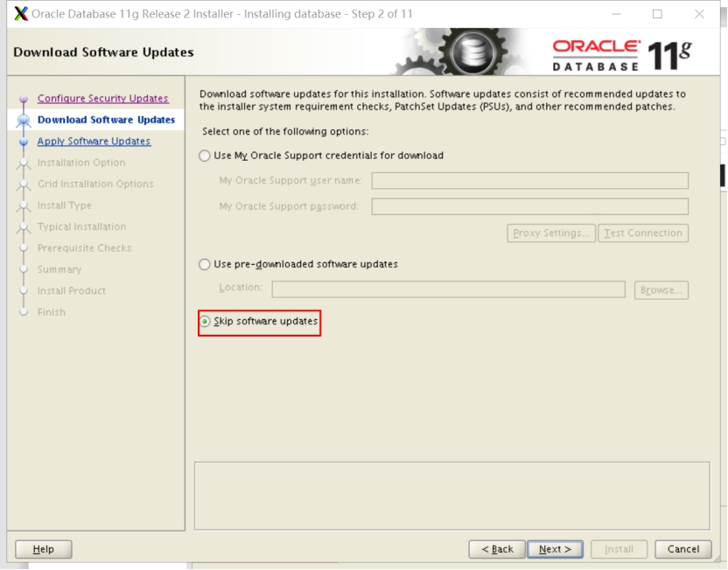Viewport: 728px width, 570px height.
Task: Click step marker beside Typical Installation
Action: coord(24,226)
